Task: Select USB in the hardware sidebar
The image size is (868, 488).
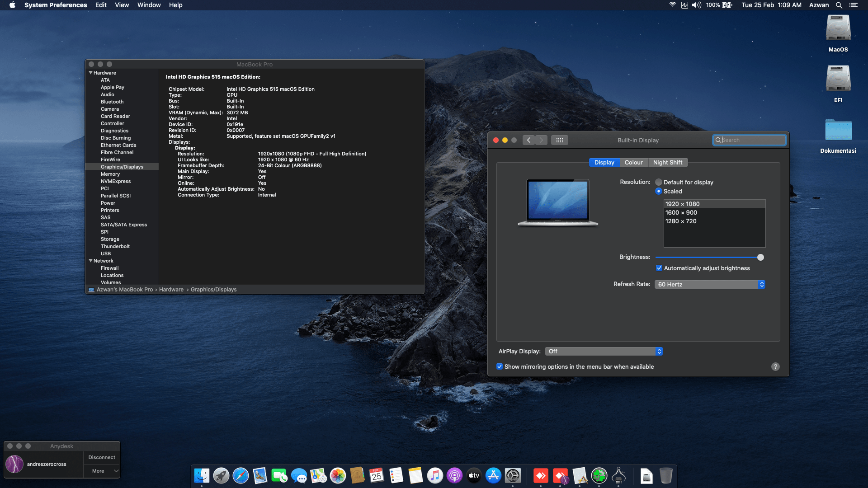Action: coord(105,253)
